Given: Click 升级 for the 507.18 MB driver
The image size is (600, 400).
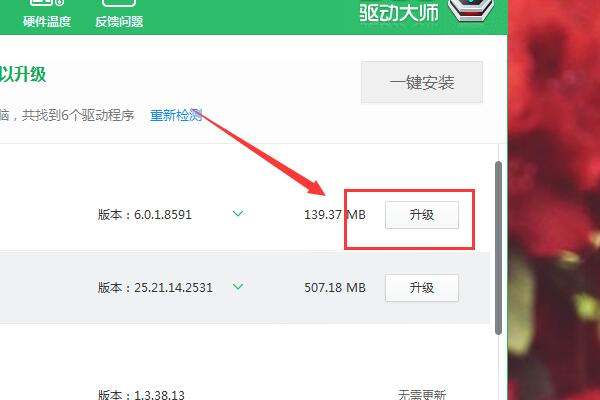Looking at the screenshot, I should pos(422,287).
